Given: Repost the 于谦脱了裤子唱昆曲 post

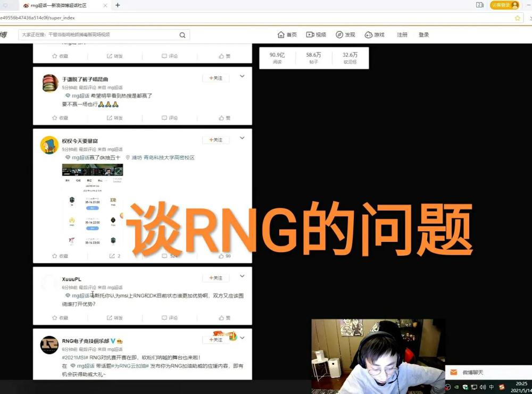Looking at the screenshot, I should pyautogui.click(x=115, y=118).
